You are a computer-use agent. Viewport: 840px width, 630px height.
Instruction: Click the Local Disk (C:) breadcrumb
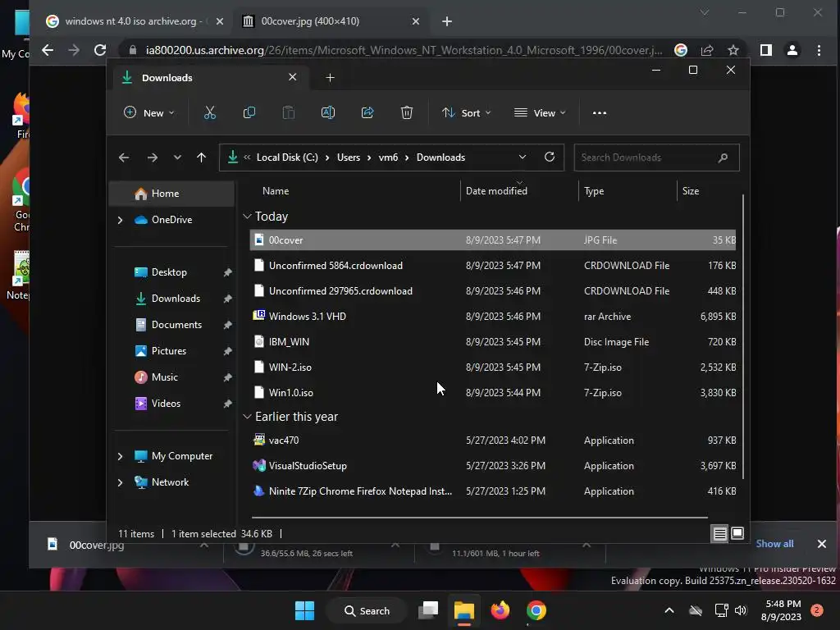(287, 157)
